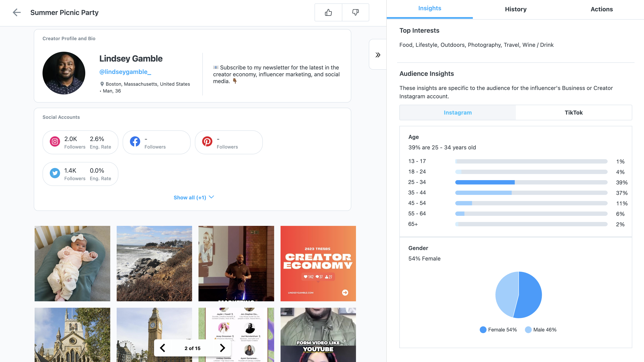Viewport: 644px width, 362px height.
Task: Click Twitter 0.0% Eng. Rate value
Action: pos(97,171)
